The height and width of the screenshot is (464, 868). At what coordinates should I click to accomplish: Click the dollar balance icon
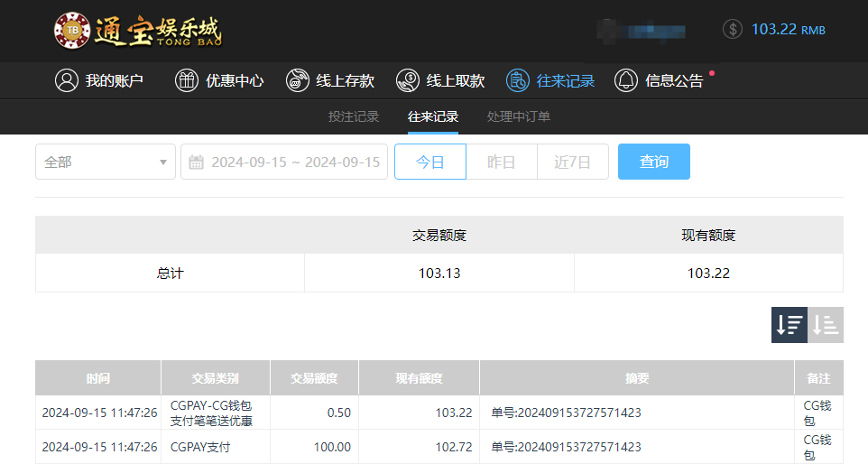pos(733,29)
